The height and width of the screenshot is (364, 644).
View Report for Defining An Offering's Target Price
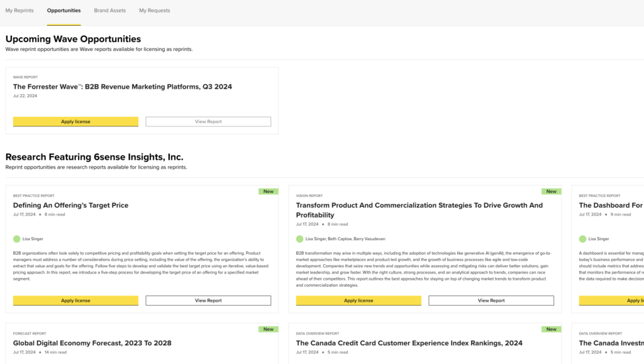point(208,301)
